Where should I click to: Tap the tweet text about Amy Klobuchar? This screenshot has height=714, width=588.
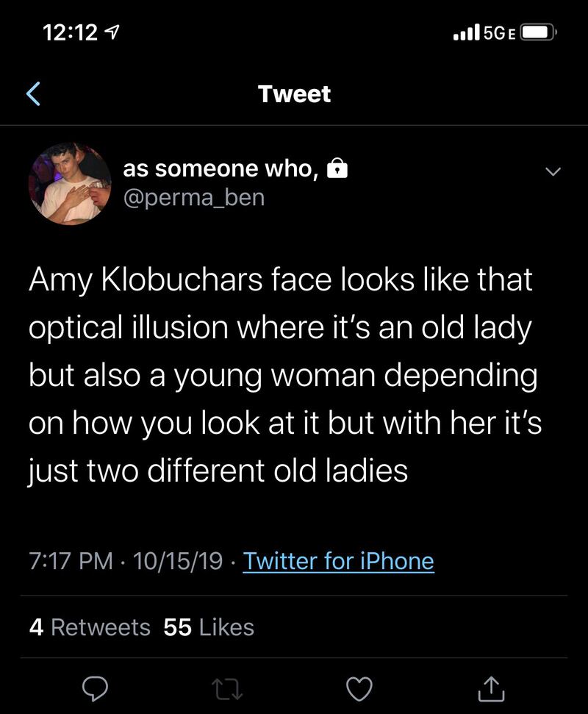(x=285, y=375)
